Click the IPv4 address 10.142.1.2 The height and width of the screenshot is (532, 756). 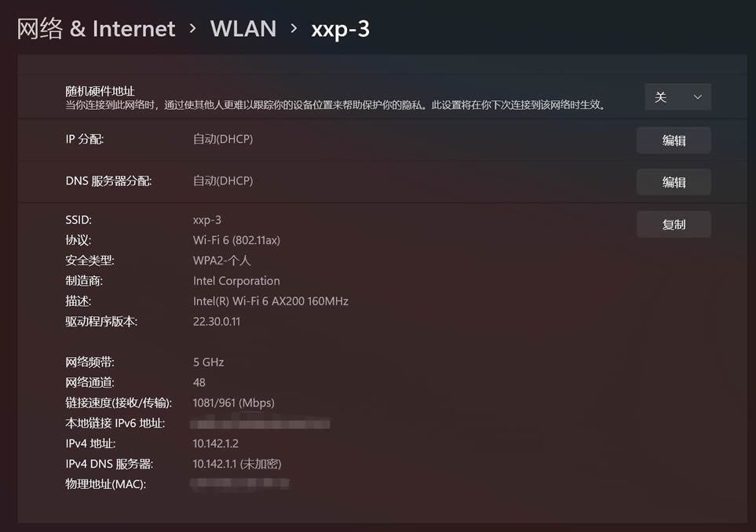[x=216, y=443]
